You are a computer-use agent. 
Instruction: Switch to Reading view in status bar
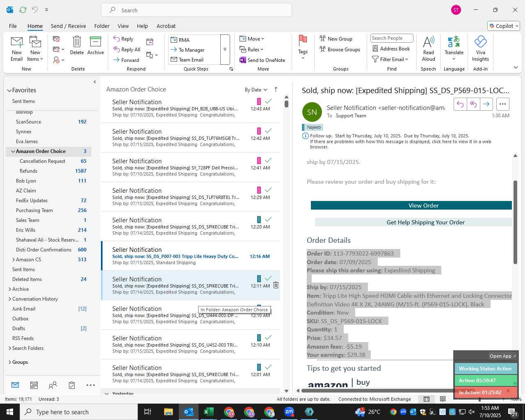[443, 399]
